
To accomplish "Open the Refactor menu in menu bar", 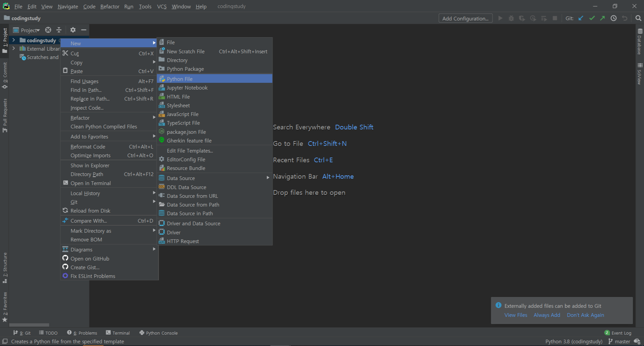I will coord(110,6).
